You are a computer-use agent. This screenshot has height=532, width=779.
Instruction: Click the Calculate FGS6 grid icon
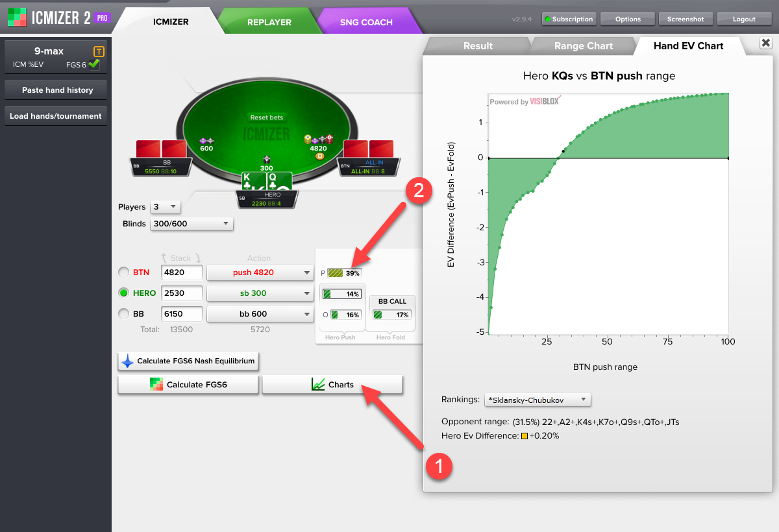click(156, 385)
